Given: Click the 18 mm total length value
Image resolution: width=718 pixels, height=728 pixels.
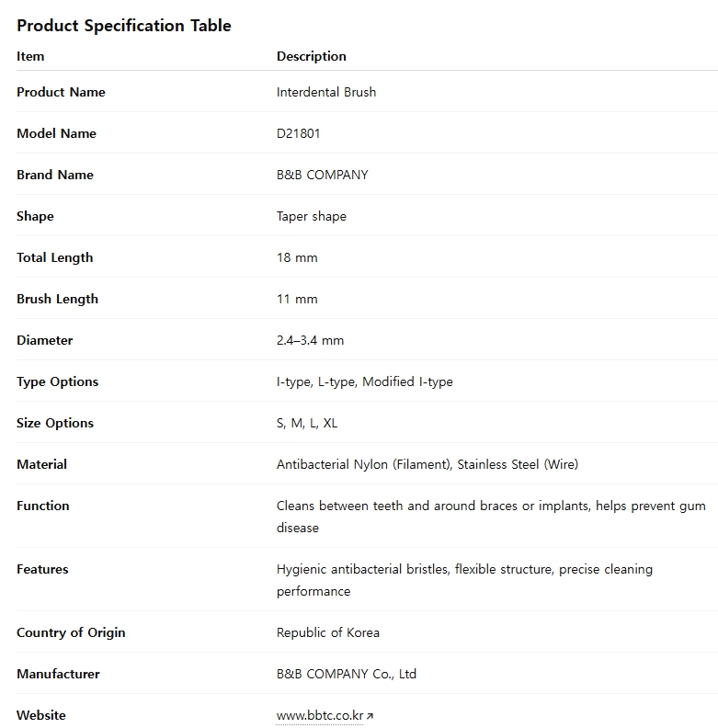Looking at the screenshot, I should pos(297,257).
